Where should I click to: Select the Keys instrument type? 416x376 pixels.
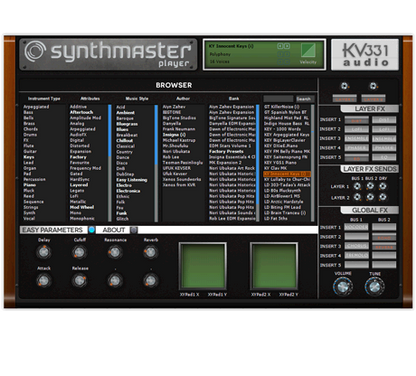29,157
